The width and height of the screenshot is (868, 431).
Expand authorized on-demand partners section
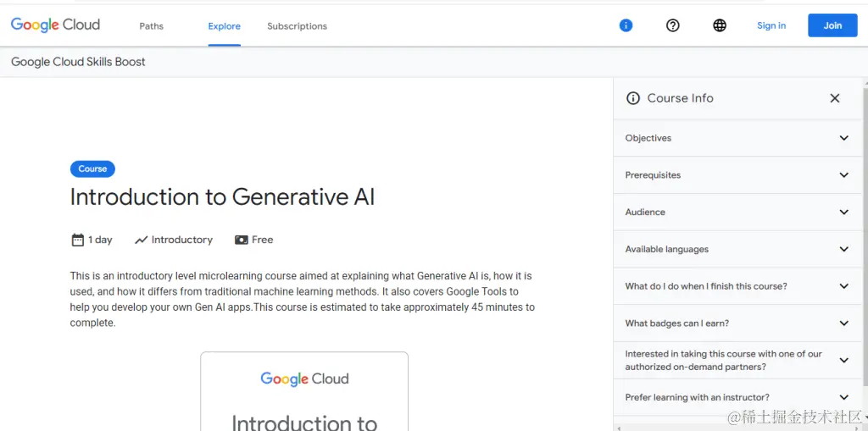tap(737, 360)
